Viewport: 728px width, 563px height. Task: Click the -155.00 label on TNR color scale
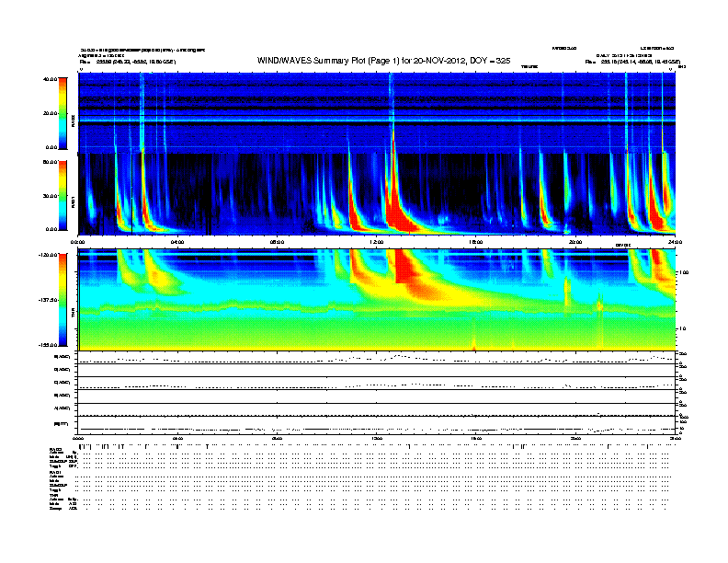coord(48,345)
